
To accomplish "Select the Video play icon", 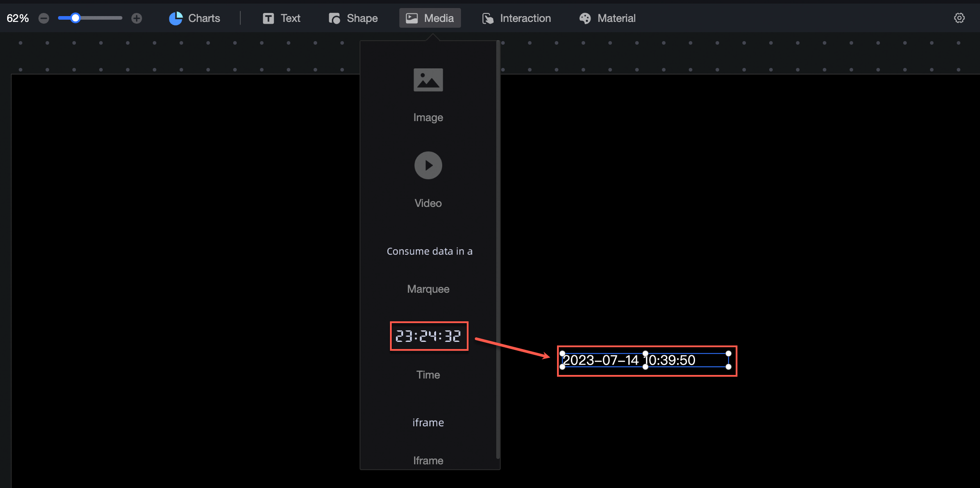I will pos(428,165).
